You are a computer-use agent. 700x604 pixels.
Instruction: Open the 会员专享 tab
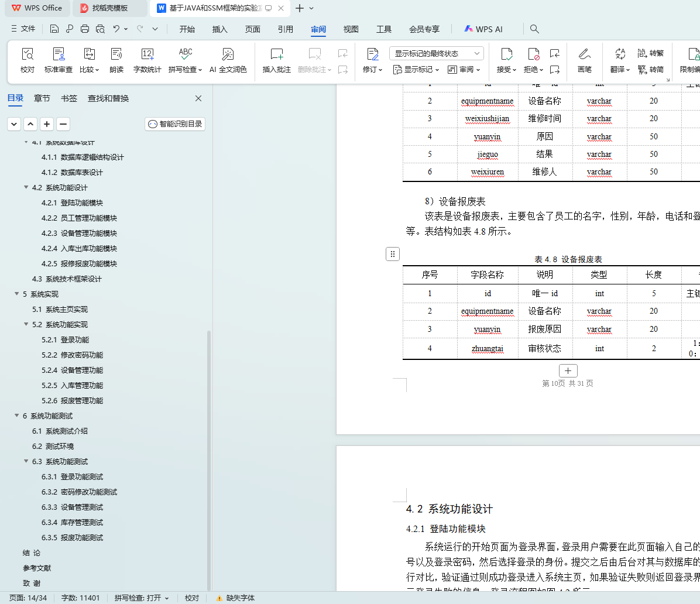coord(424,29)
